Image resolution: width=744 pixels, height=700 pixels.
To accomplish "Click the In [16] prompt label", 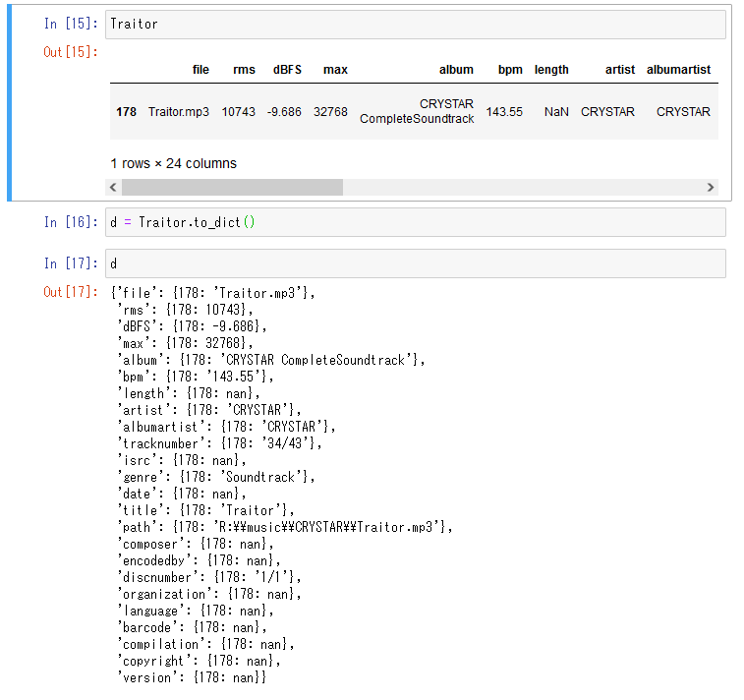I will tap(71, 222).
